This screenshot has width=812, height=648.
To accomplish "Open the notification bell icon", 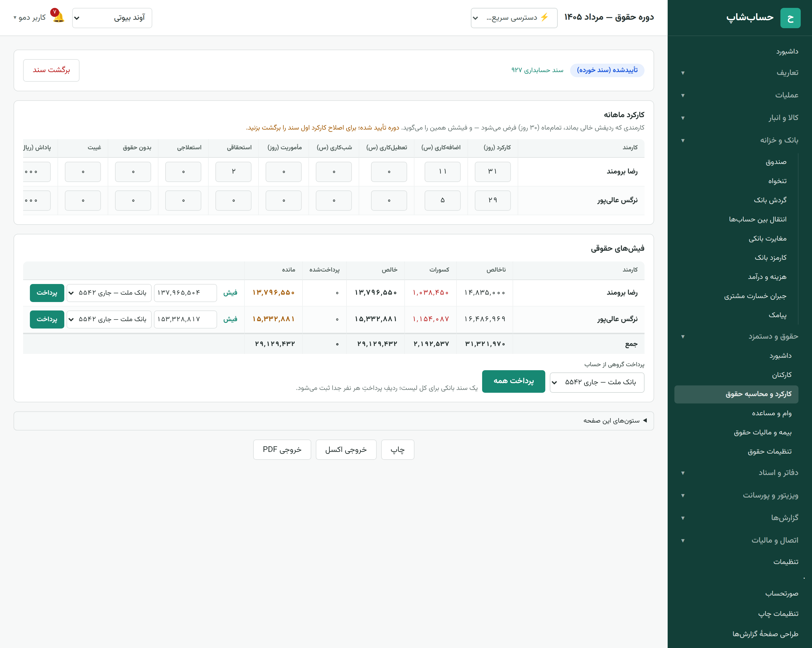I will 58,17.
